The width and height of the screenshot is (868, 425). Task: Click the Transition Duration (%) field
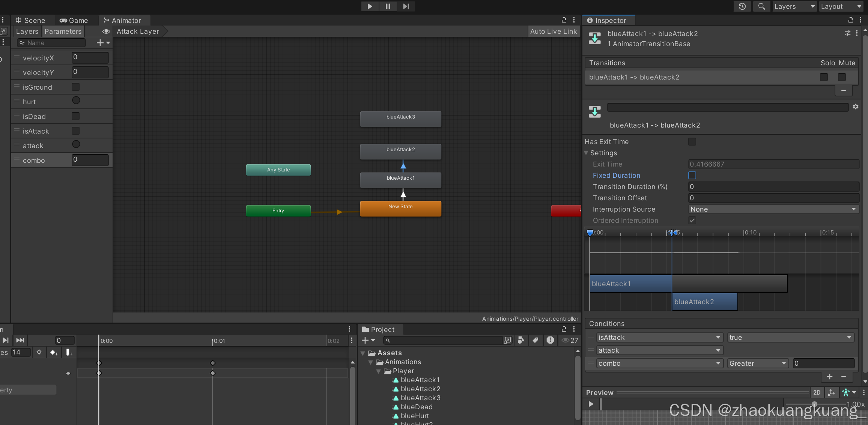(774, 187)
